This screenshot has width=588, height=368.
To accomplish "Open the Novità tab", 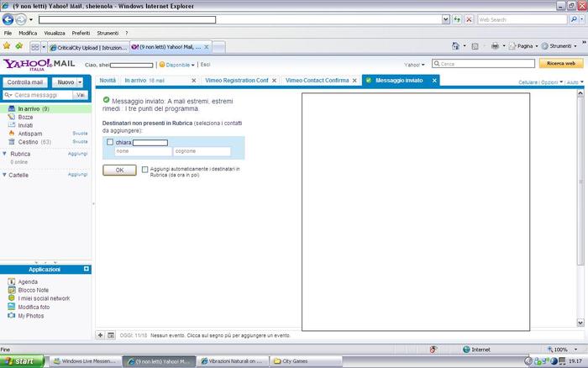I will [x=108, y=81].
